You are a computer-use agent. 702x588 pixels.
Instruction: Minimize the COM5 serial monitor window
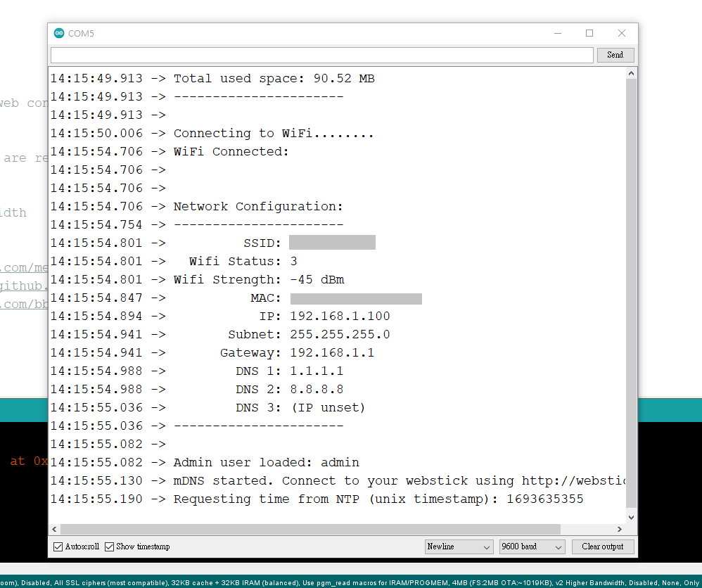click(557, 33)
